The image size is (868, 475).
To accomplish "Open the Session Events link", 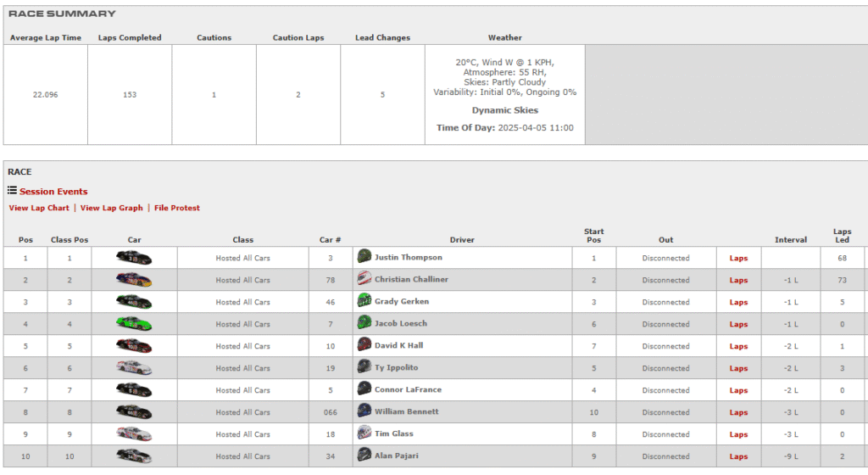I will [53, 192].
